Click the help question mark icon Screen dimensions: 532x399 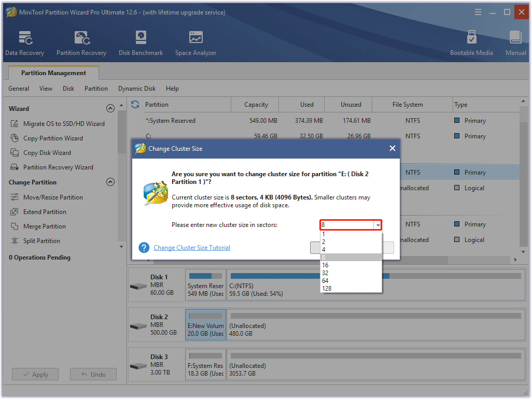coord(144,248)
